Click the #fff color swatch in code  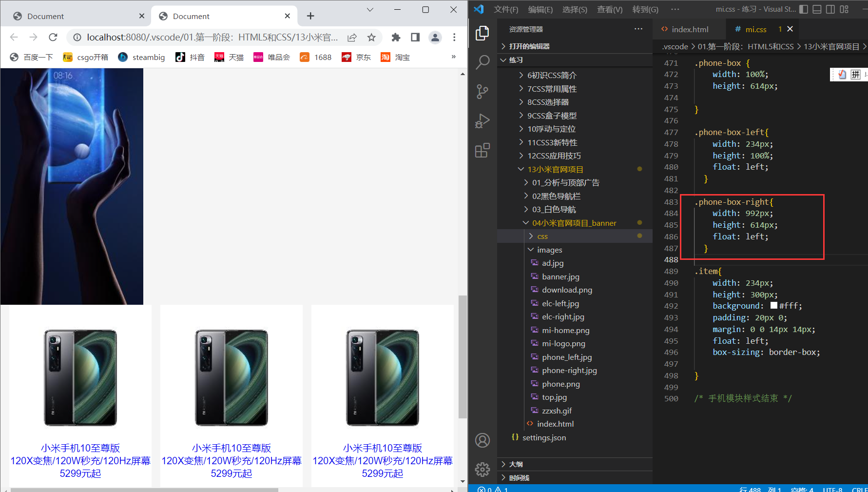coord(774,306)
